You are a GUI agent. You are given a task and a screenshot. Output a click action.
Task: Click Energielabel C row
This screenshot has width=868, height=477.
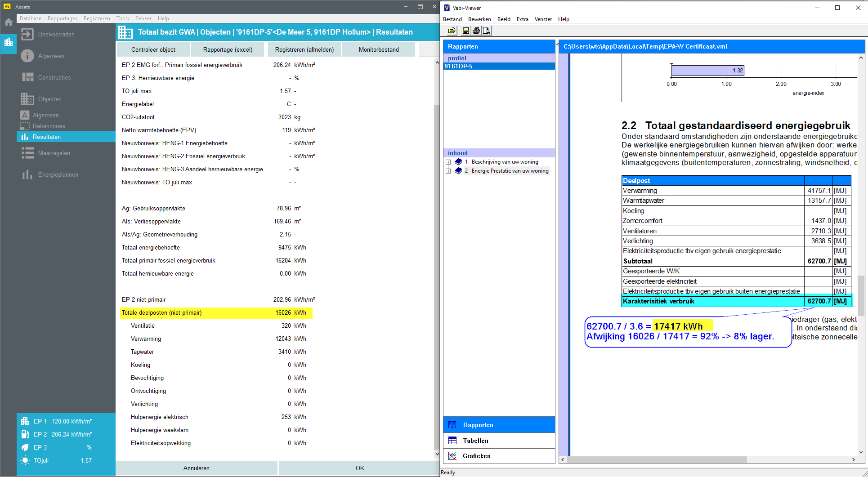point(209,104)
